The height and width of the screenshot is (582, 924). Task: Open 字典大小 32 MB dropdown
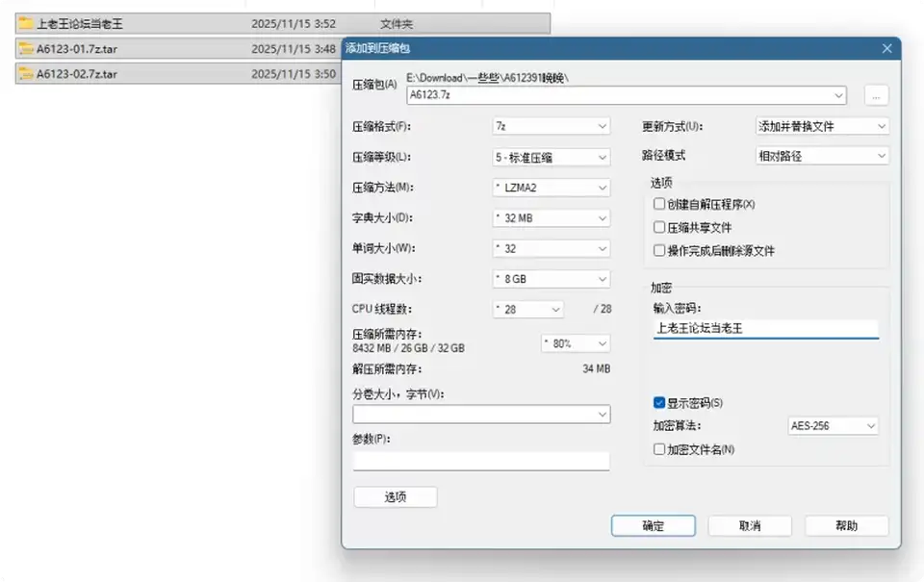(x=551, y=218)
